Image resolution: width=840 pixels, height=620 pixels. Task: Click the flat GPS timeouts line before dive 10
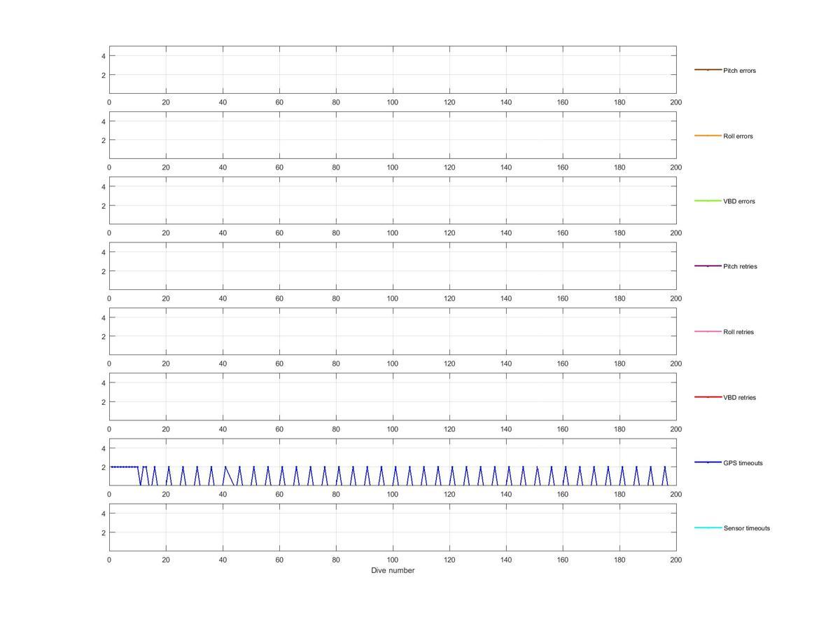[x=125, y=467]
